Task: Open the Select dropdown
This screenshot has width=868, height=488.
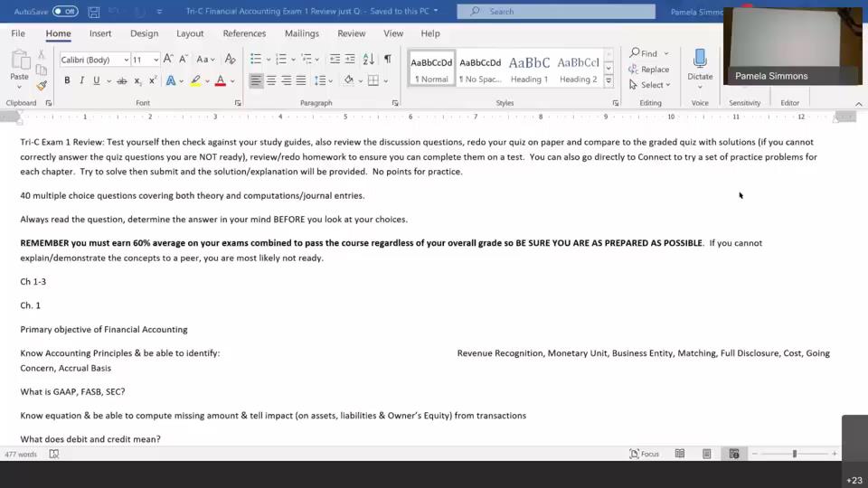Action: (x=649, y=85)
